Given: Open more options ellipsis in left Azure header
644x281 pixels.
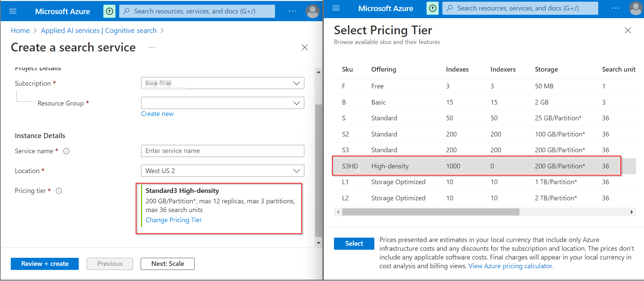Looking at the screenshot, I should coord(293,11).
